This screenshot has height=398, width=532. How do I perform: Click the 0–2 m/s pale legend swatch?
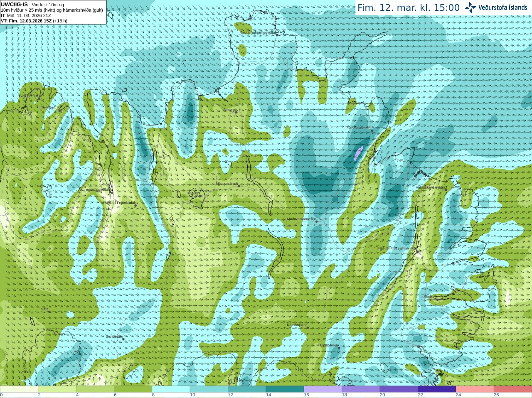click(x=19, y=389)
